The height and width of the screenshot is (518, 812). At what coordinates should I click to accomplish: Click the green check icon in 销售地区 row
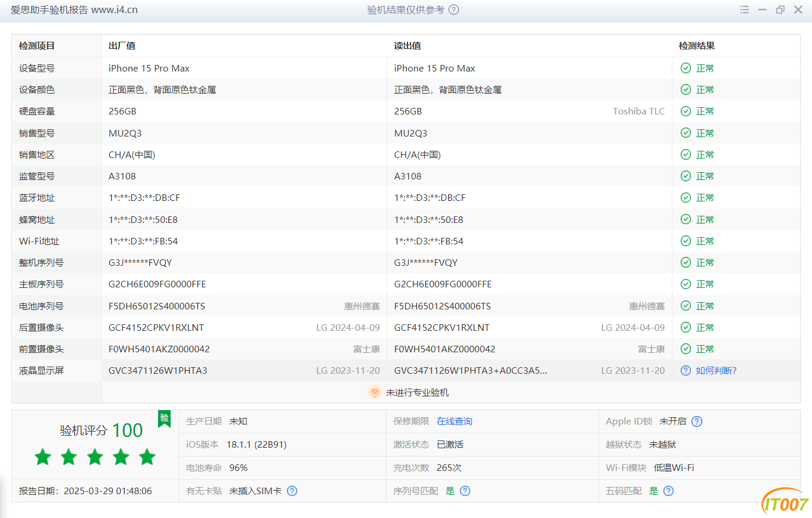[686, 155]
